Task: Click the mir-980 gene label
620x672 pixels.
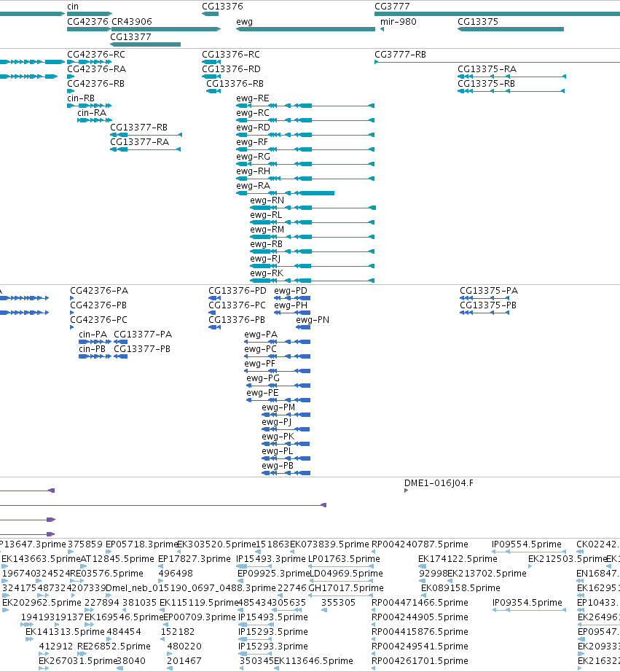Action: (x=398, y=22)
